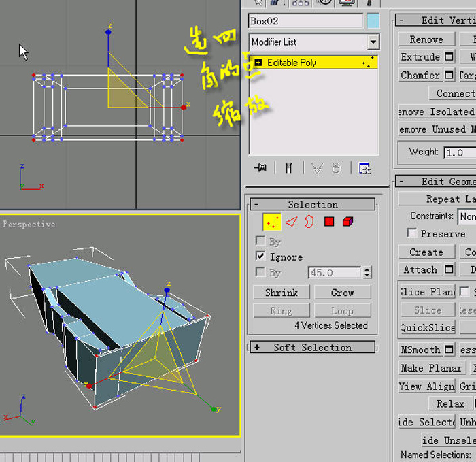Click the Relax button
The image size is (476, 462).
pos(450,403)
